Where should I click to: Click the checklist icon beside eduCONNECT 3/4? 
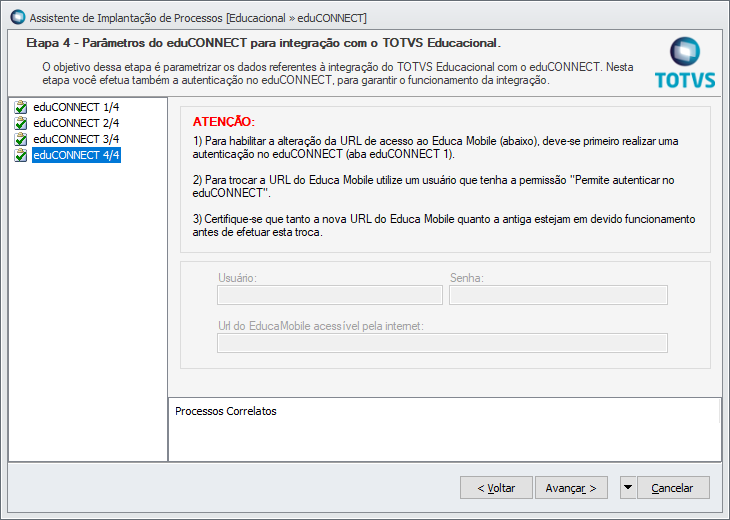click(x=20, y=139)
